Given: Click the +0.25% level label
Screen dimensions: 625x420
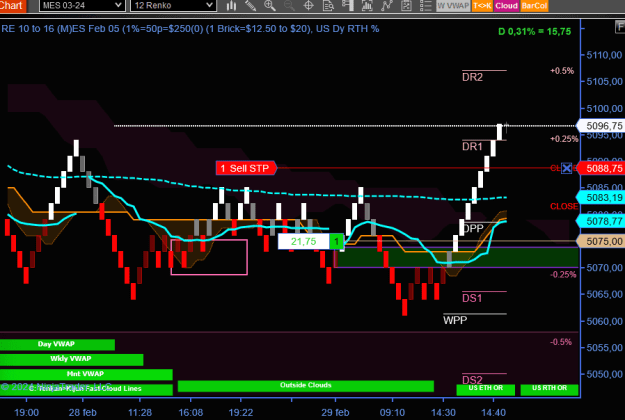Looking at the screenshot, I should 564,139.
